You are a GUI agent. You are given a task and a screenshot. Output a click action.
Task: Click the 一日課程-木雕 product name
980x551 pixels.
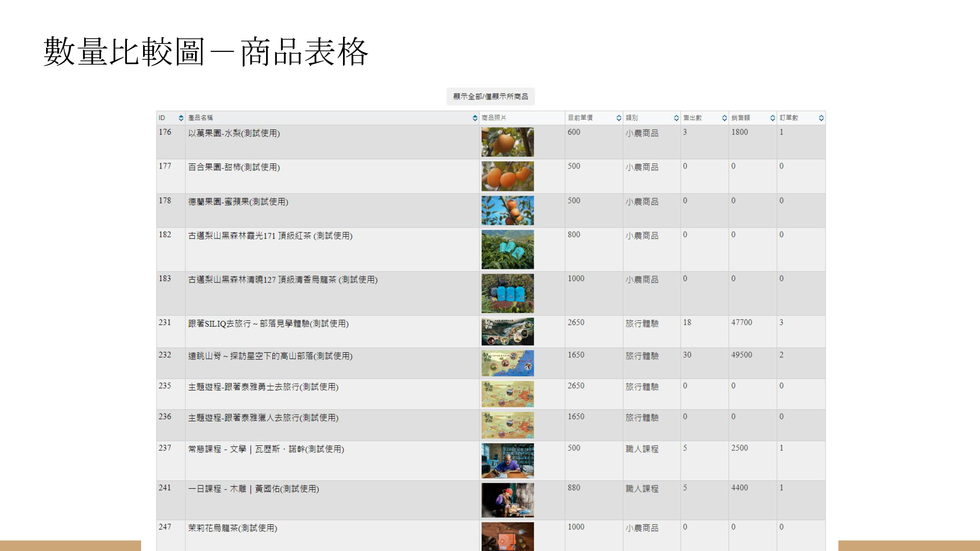253,488
